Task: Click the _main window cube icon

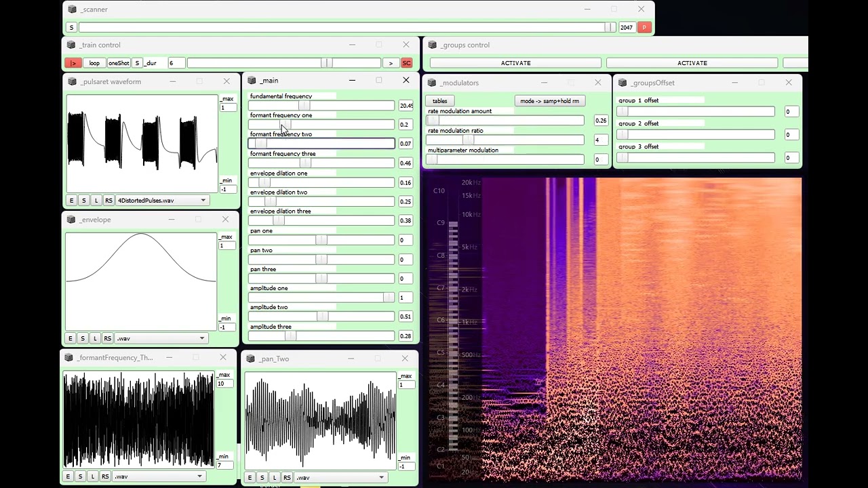Action: tap(252, 81)
